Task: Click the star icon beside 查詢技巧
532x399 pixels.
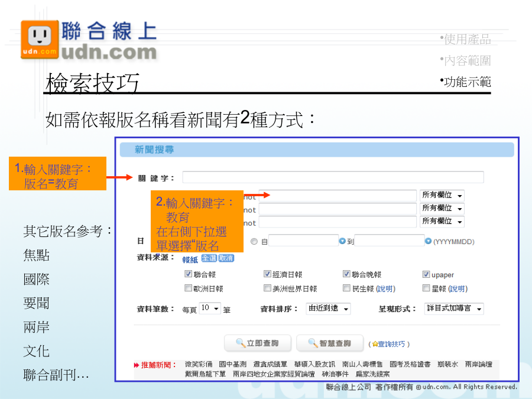Action: click(375, 344)
